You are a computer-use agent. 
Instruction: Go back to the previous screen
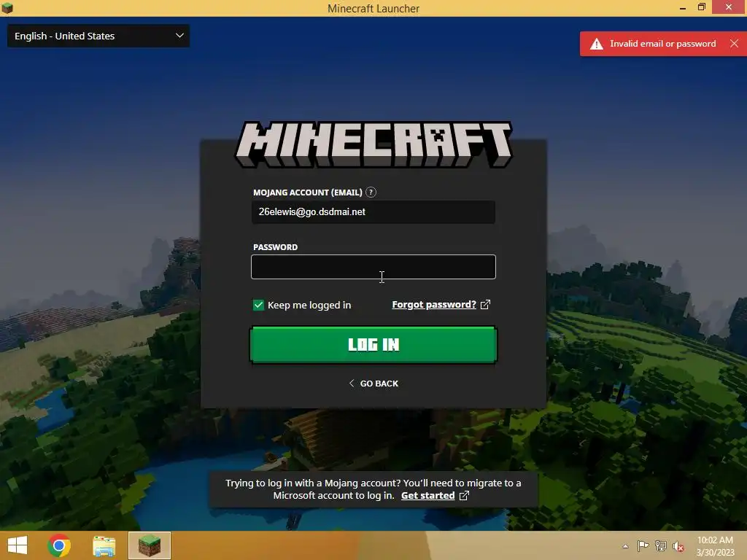click(x=373, y=384)
